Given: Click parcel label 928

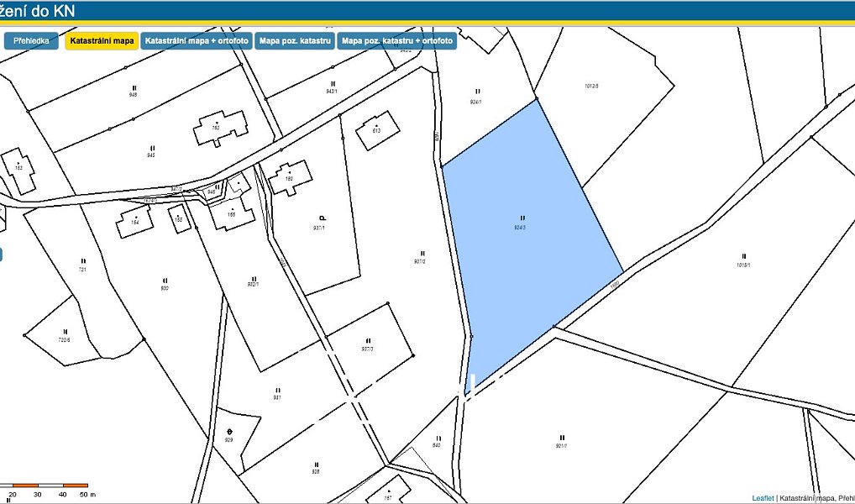Looking at the screenshot, I should (315, 472).
